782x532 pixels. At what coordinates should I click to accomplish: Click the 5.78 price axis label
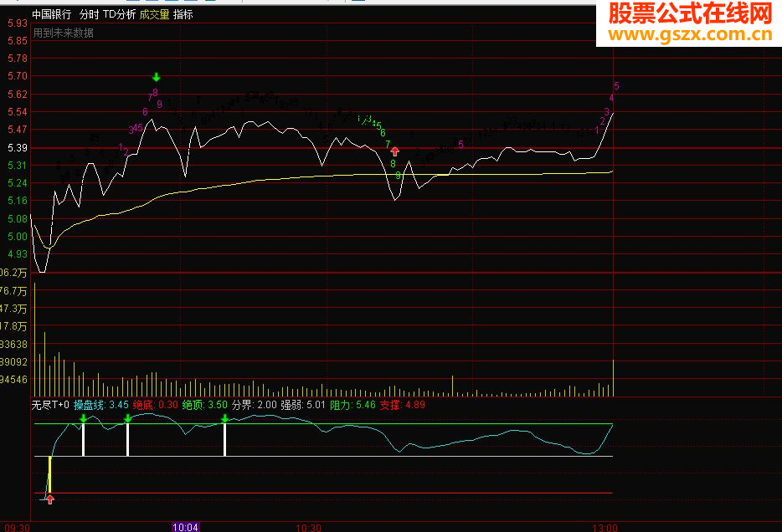[x=18, y=59]
